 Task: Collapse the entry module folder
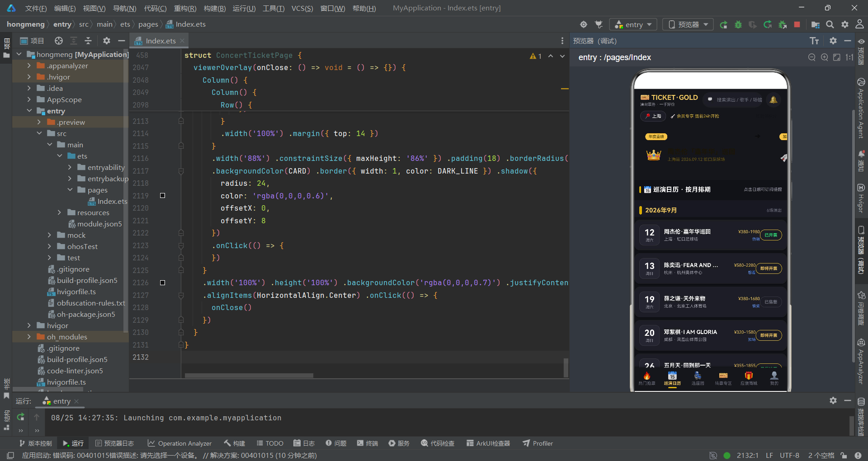[29, 111]
